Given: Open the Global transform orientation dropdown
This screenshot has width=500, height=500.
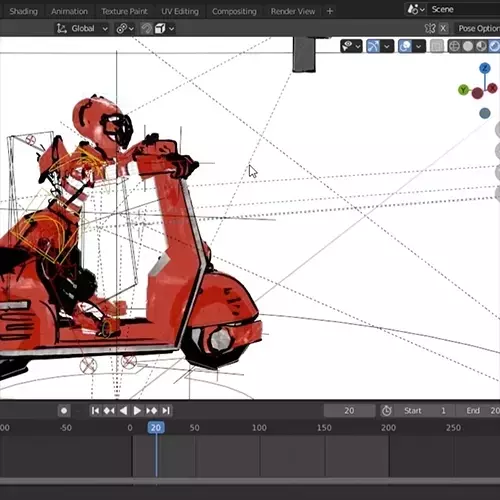Looking at the screenshot, I should [82, 29].
